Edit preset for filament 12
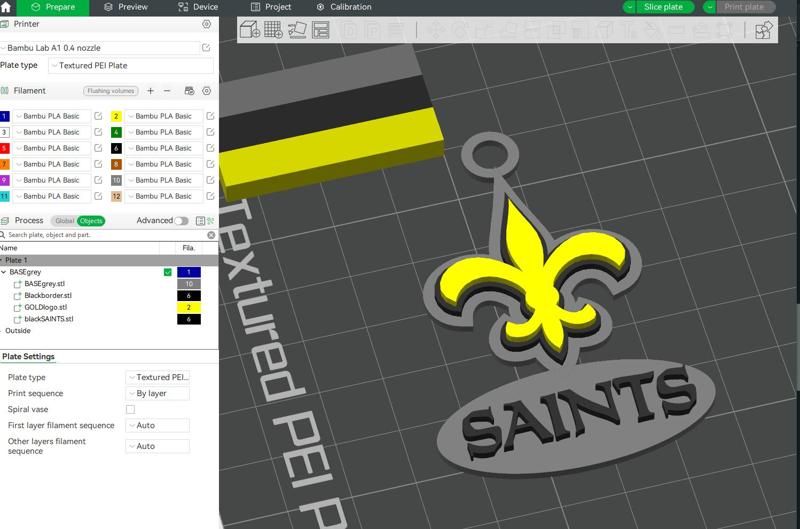The width and height of the screenshot is (800, 529). tap(210, 196)
